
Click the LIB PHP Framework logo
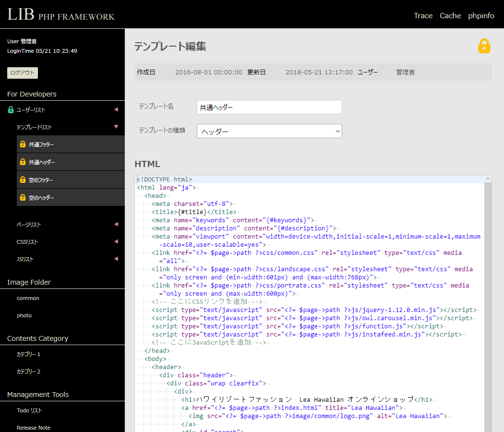click(61, 14)
